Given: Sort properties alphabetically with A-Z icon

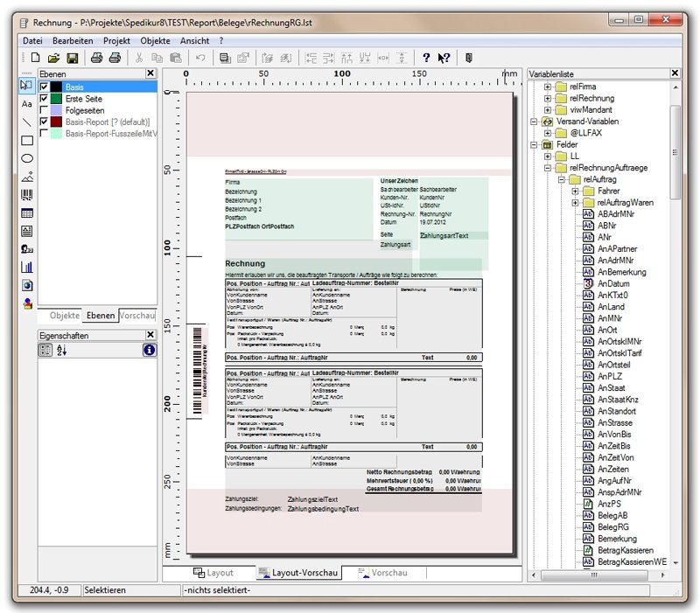Looking at the screenshot, I should click(x=62, y=350).
